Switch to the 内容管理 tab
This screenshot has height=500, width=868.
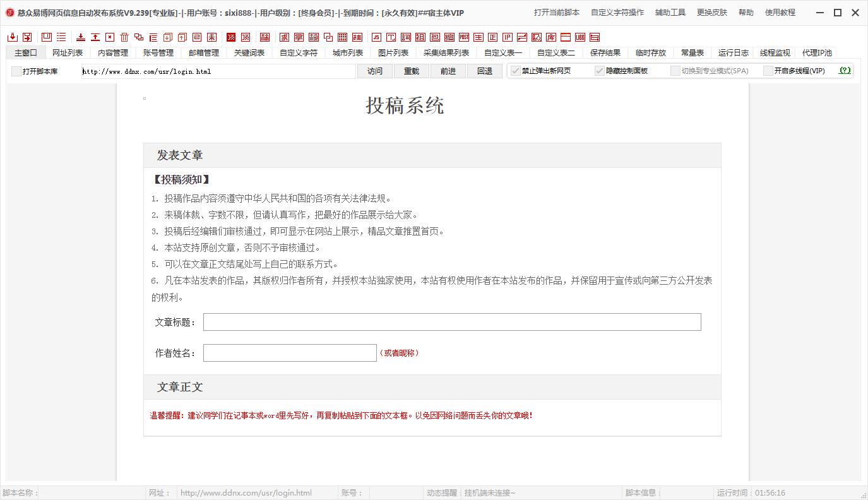tap(113, 53)
